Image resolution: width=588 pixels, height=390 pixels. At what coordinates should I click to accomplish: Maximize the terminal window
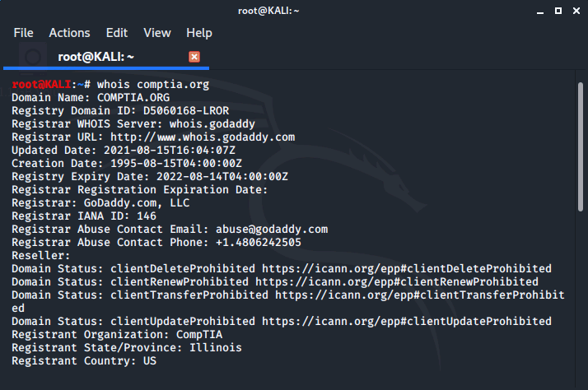click(558, 11)
